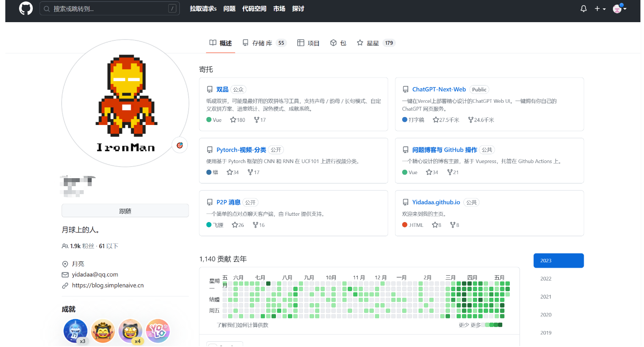Image resolution: width=644 pixels, height=347 pixels.
Task: Expand the plus create-new menu
Action: (x=600, y=9)
